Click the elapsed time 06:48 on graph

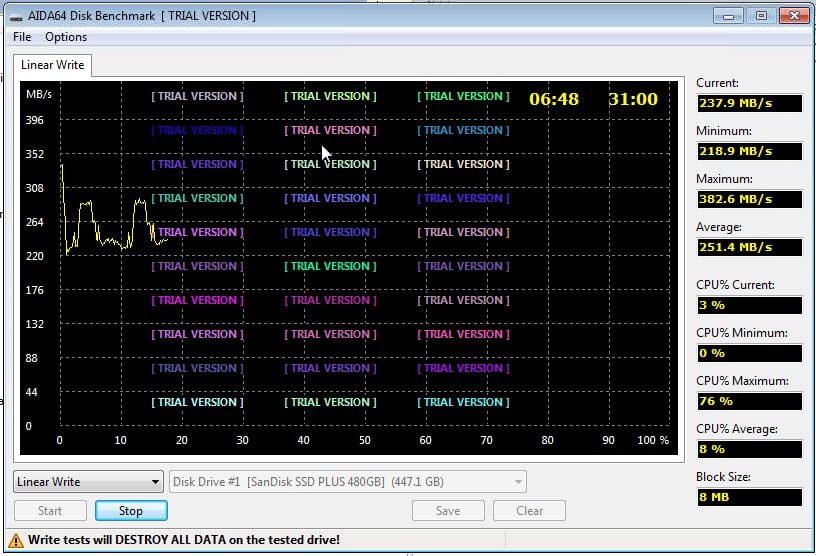tap(554, 99)
